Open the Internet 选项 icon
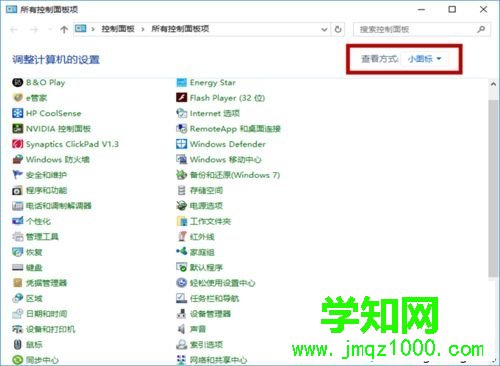Image resolution: width=500 pixels, height=366 pixels. [181, 113]
